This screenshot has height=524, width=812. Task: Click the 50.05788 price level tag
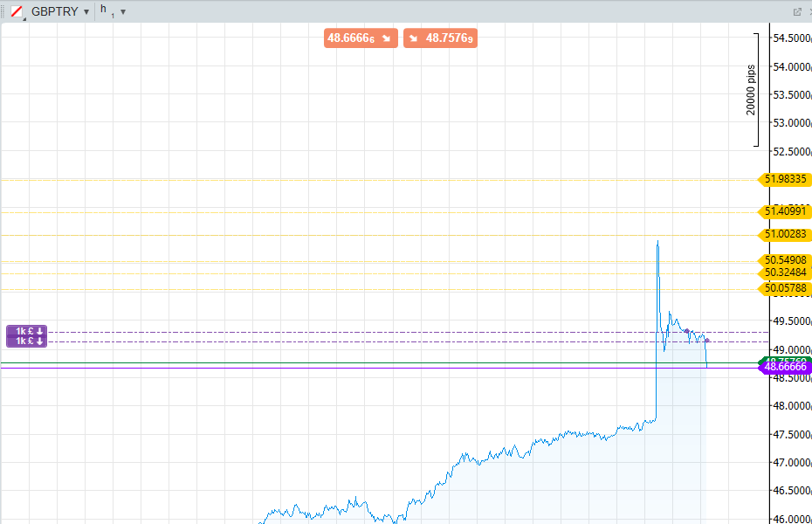click(x=785, y=288)
